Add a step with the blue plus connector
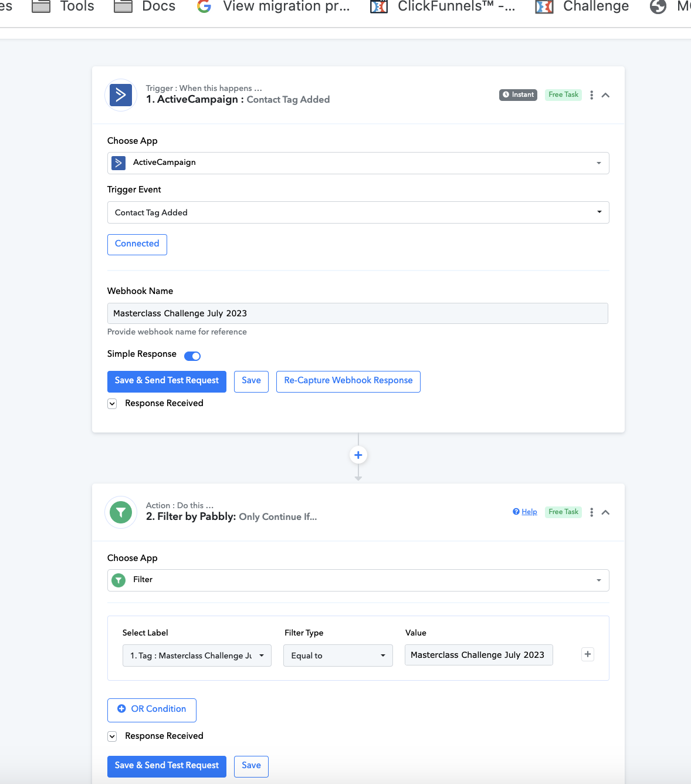This screenshot has width=691, height=784. pos(358,455)
